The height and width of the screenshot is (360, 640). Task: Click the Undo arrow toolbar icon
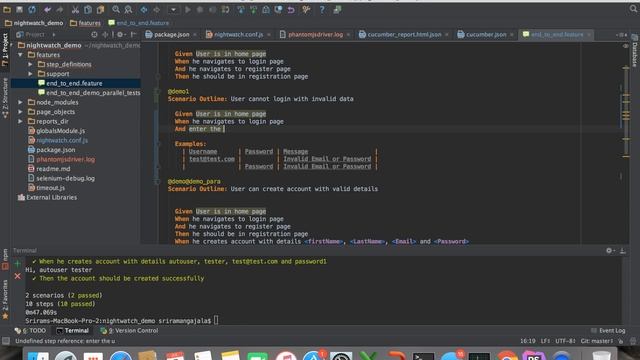click(47, 9)
